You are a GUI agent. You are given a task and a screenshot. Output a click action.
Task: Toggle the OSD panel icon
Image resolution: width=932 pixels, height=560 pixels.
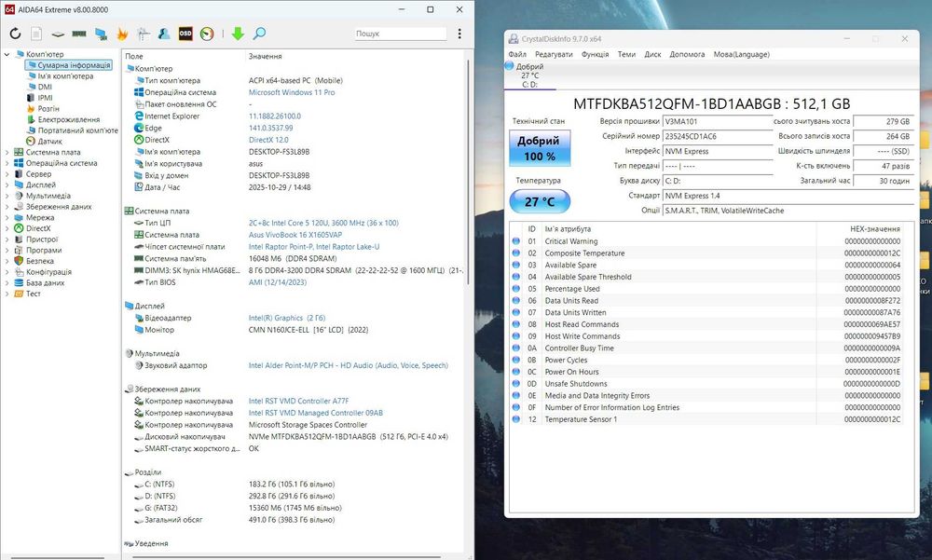[x=185, y=34]
